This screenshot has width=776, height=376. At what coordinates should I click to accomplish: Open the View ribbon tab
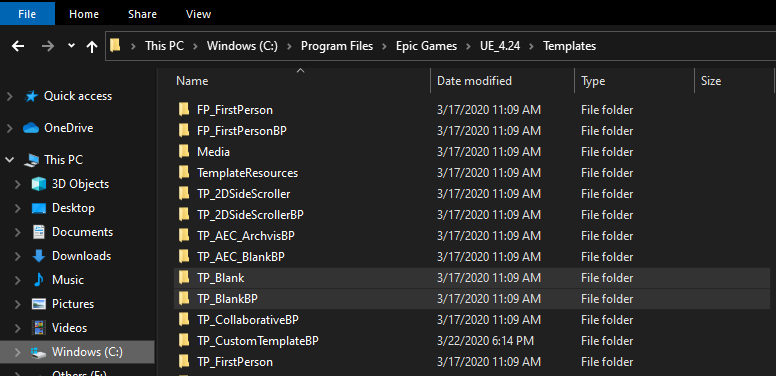(198, 14)
